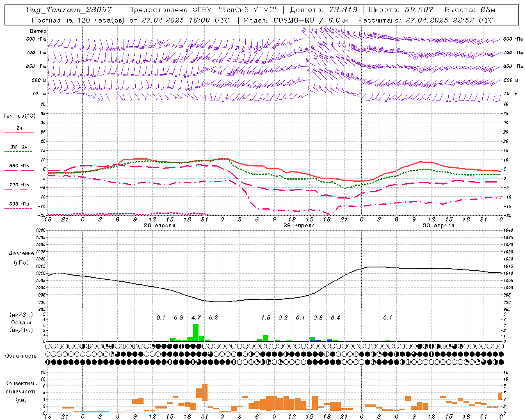Click the 28 апреля date label
Image resolution: width=525 pixels, height=420 pixels.
point(160,226)
